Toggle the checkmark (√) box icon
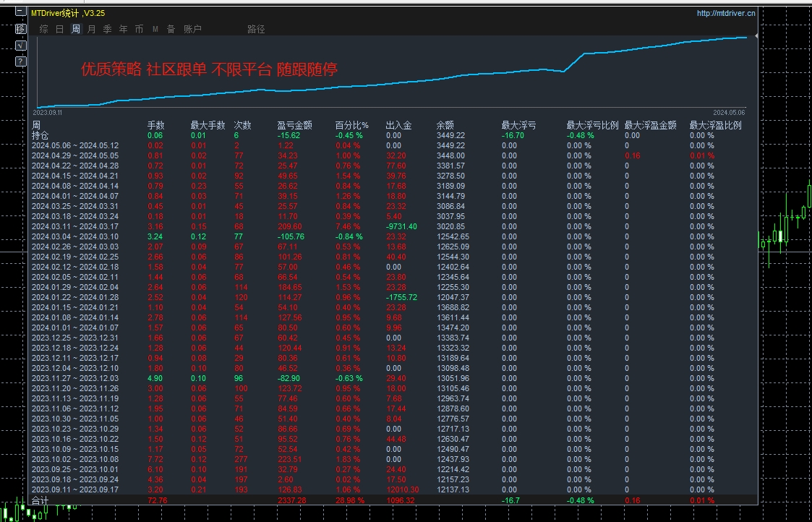 (20, 45)
